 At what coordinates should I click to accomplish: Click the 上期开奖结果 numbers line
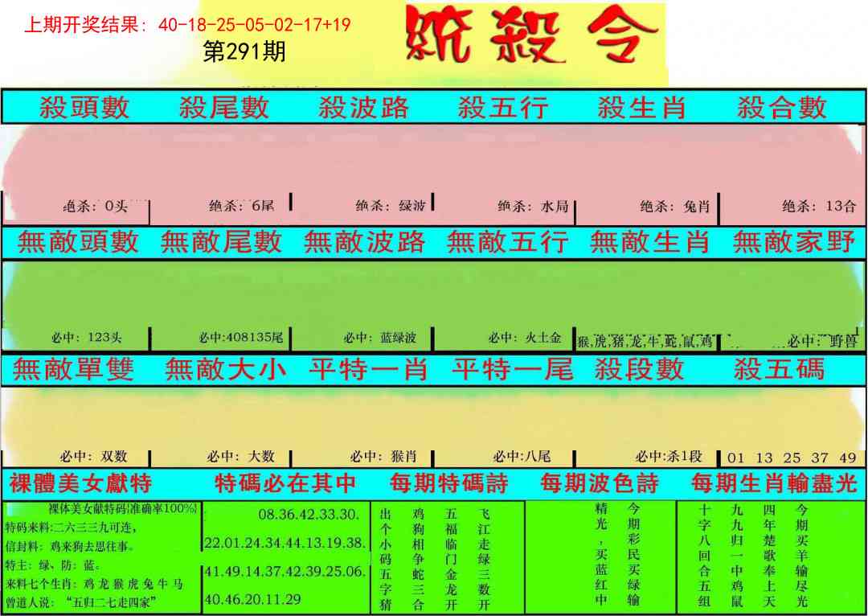point(188,24)
